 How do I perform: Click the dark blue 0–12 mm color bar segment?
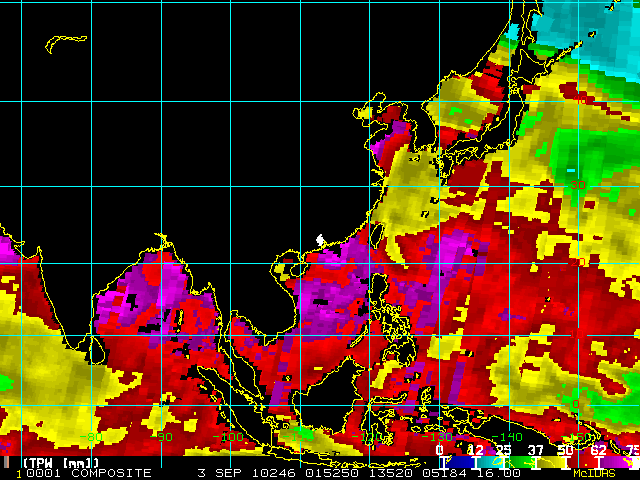click(x=460, y=462)
